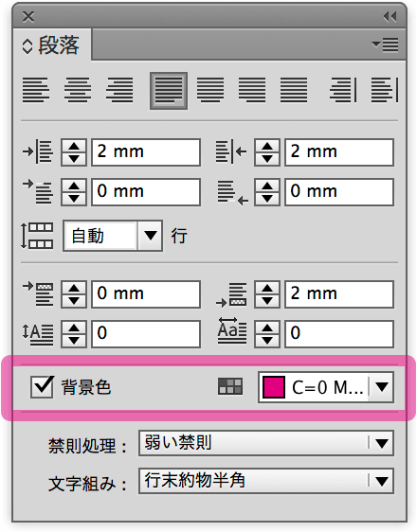Click the 段落 panel tab

coord(51,45)
